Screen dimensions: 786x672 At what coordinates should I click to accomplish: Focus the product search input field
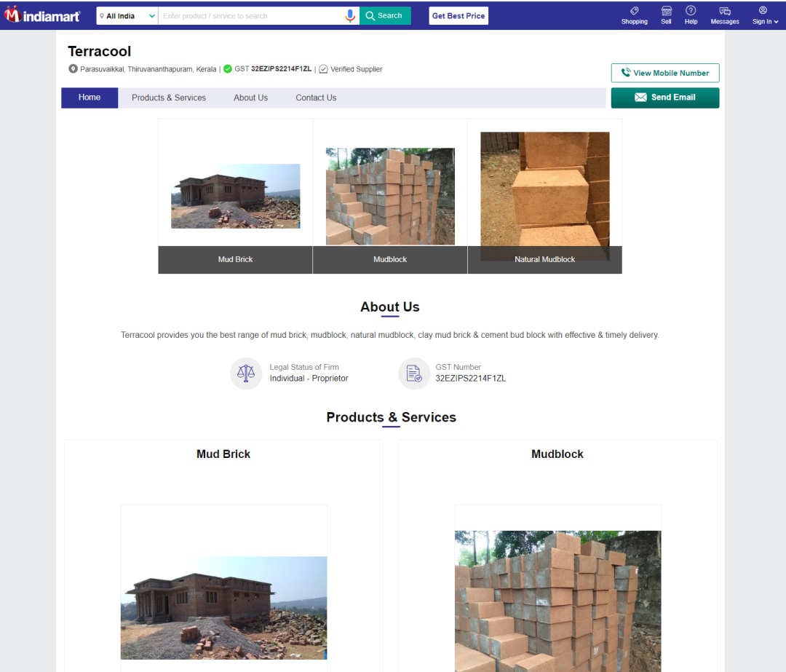coord(251,16)
